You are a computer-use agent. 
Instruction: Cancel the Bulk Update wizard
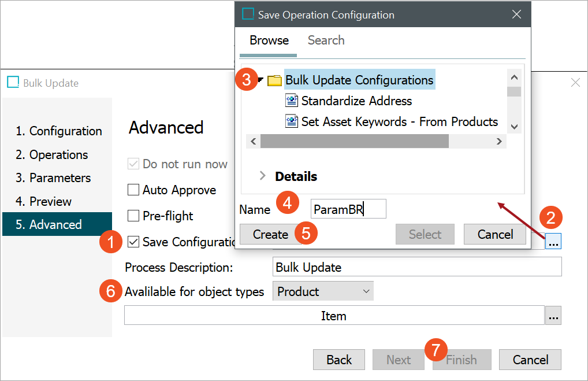coord(530,360)
